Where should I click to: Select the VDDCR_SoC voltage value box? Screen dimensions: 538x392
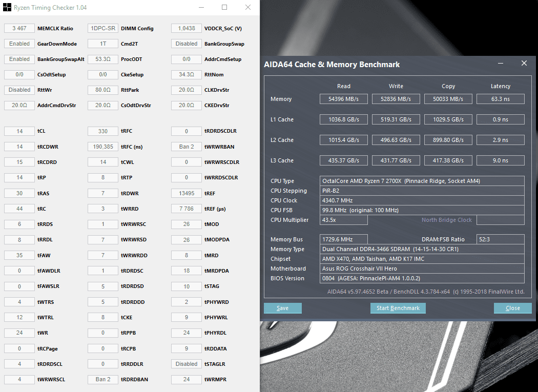(x=187, y=28)
